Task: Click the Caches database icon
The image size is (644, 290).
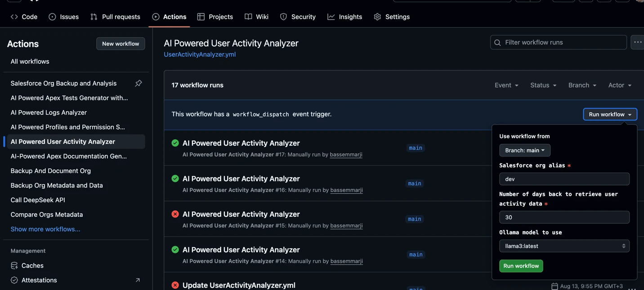Action: pos(14,266)
